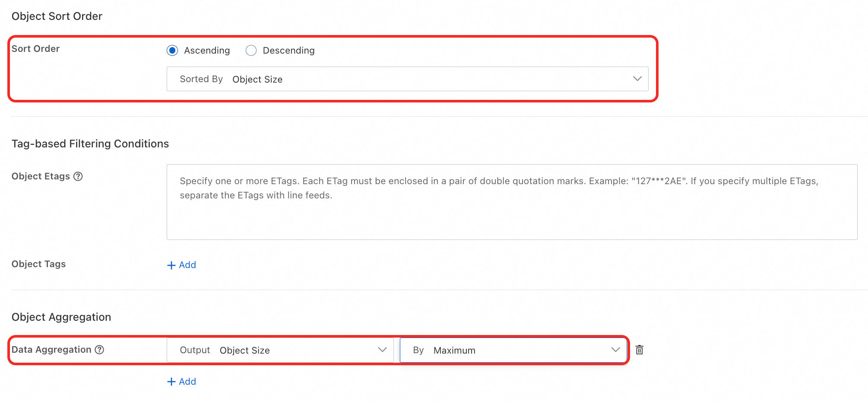Click the help icon beside Object Etags
Viewport: 868px width, 402px height.
(x=78, y=176)
